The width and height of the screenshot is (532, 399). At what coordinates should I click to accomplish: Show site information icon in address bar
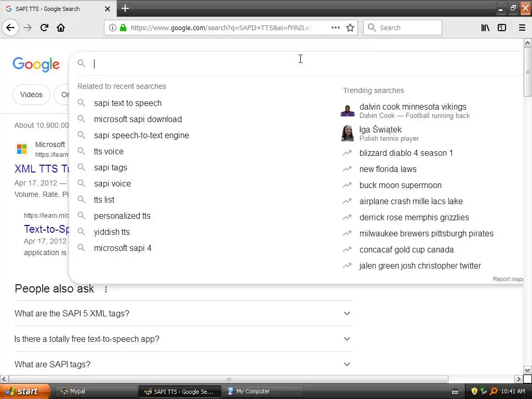(x=113, y=28)
